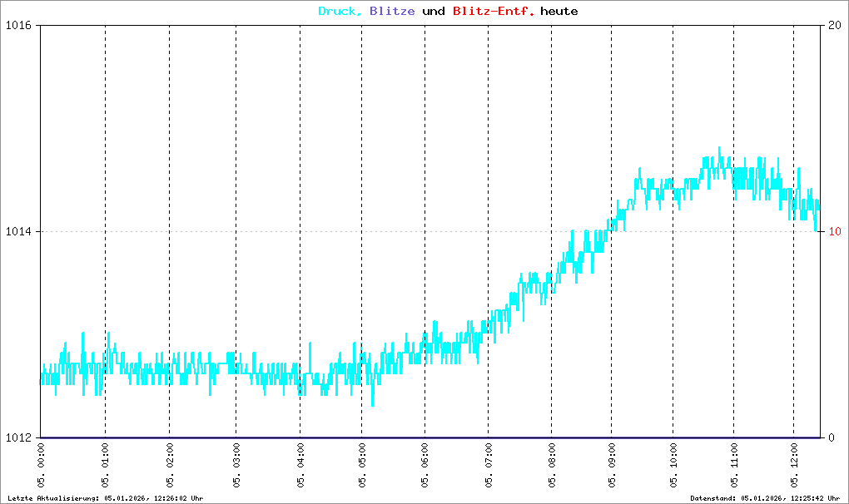The height and width of the screenshot is (504, 849).
Task: Click the cyan 'Druck' legend label
Action: 340,12
